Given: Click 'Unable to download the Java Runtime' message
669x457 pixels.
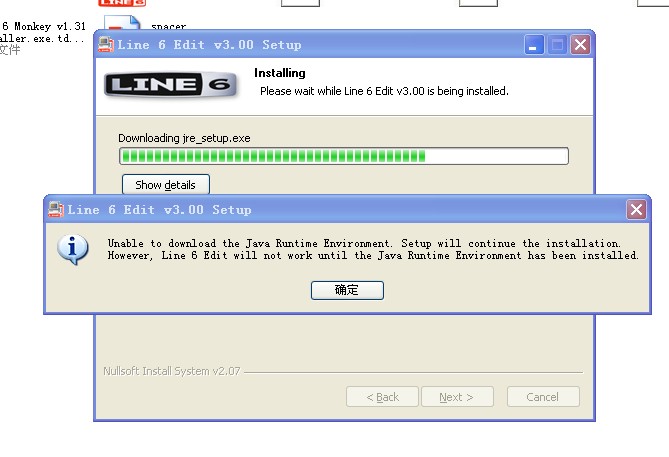Looking at the screenshot, I should tap(373, 249).
